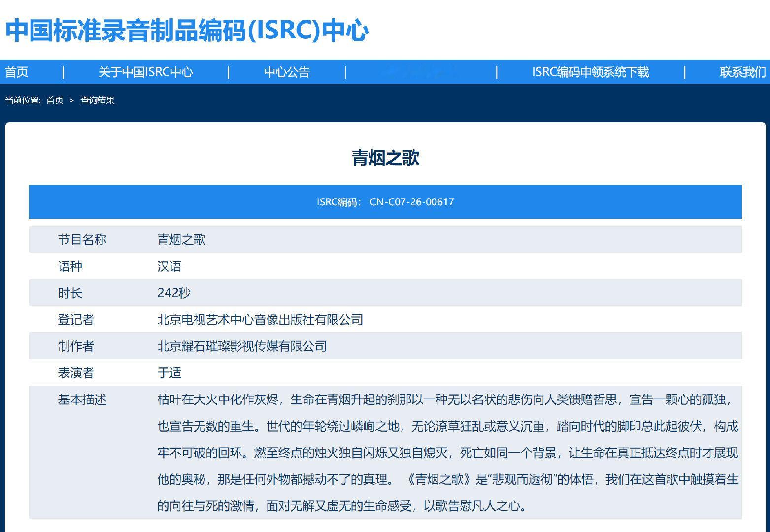Click description paragraph starting 枯叶在大火中化作灰烬

pyautogui.click(x=448, y=453)
